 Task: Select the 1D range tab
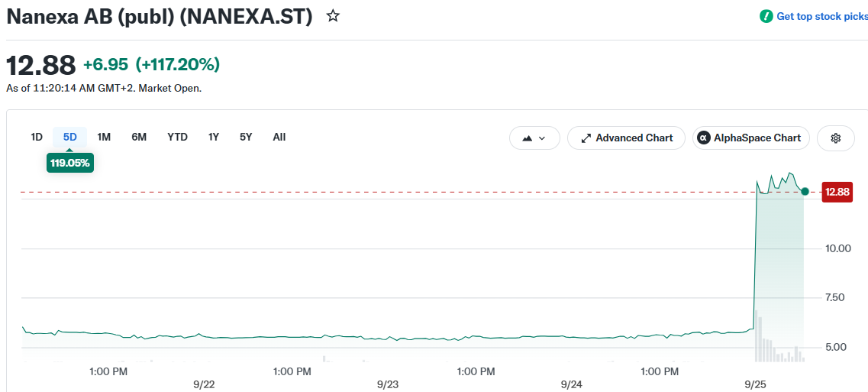[37, 137]
